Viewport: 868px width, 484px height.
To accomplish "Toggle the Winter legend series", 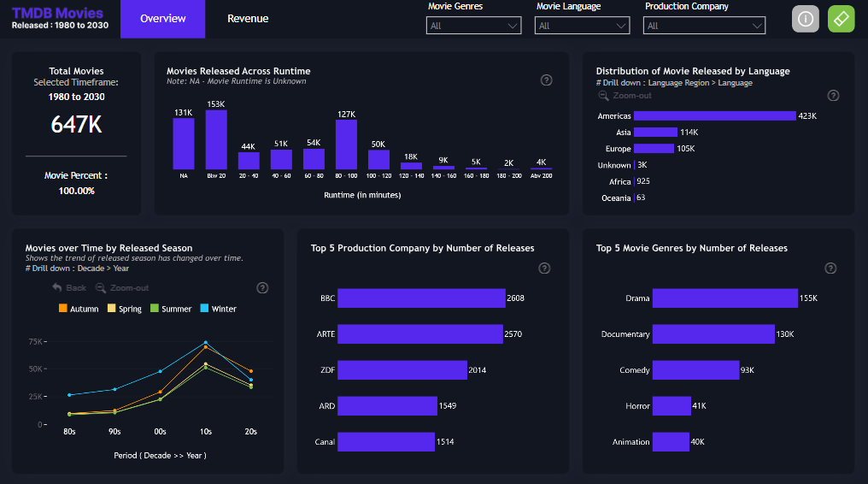I will click(x=218, y=309).
